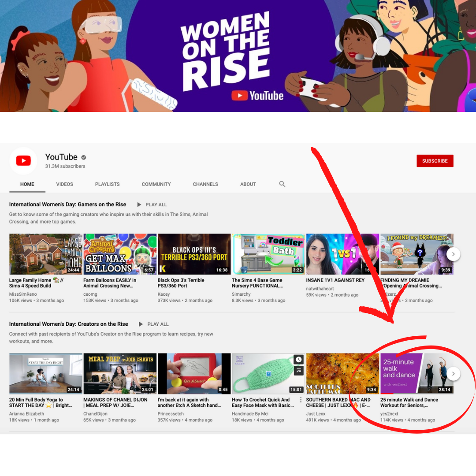Viewport: 476px width, 476px height.
Task: Click Play All icon for Gamers on the Rise
Action: pos(139,205)
